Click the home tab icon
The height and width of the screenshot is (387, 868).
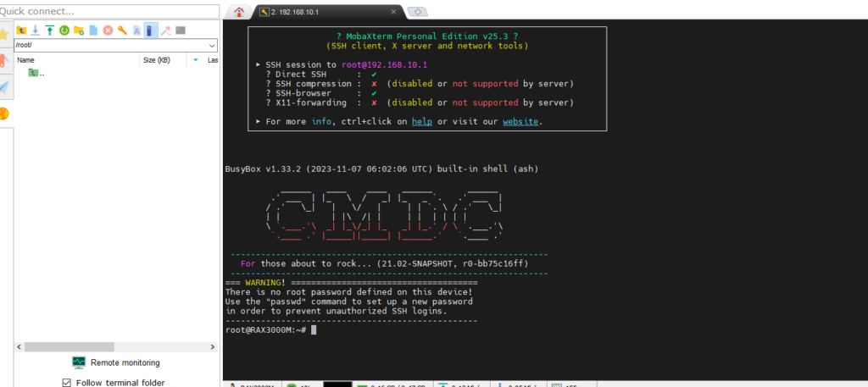[239, 12]
